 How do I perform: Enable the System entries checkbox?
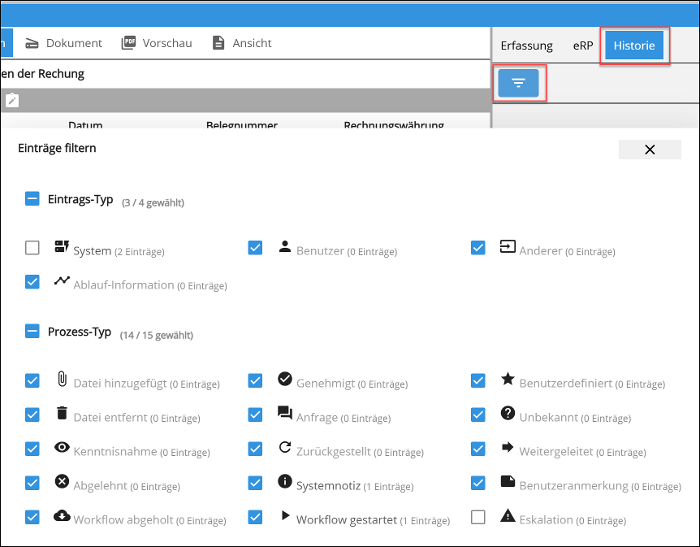click(x=32, y=247)
